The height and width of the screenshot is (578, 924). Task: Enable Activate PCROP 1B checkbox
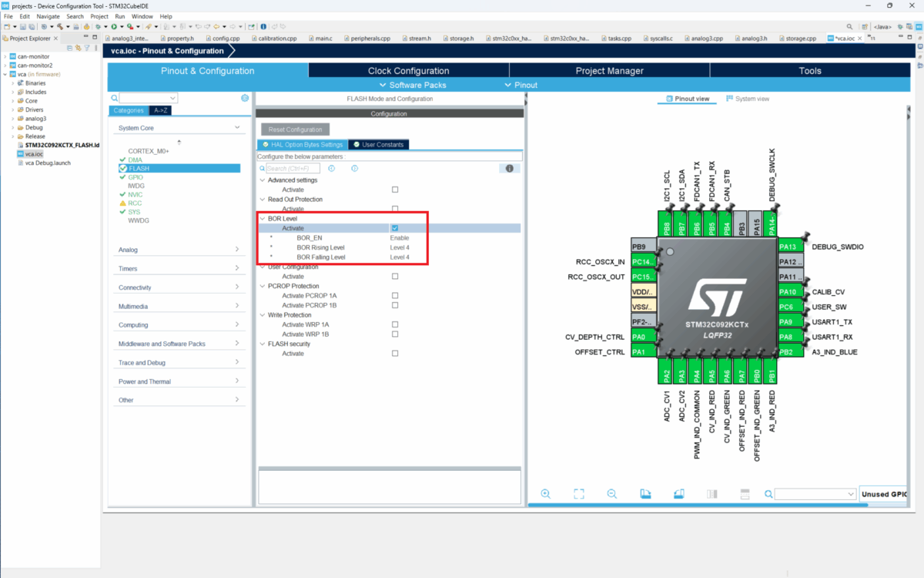coord(395,305)
